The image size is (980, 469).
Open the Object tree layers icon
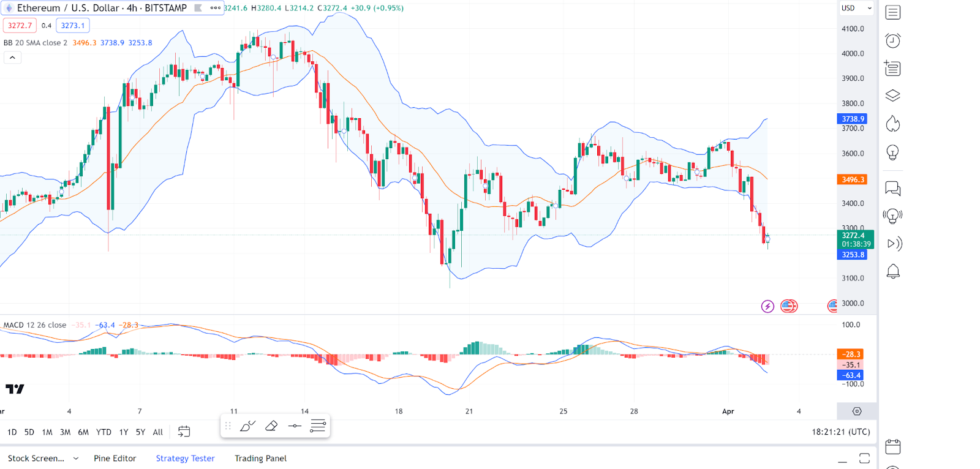(893, 96)
